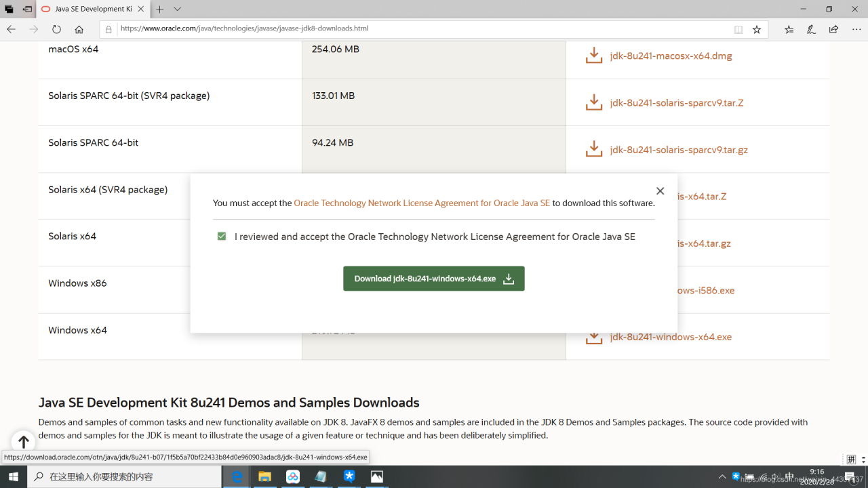The height and width of the screenshot is (488, 868).
Task: Go back to the previous page
Action: coord(12,29)
